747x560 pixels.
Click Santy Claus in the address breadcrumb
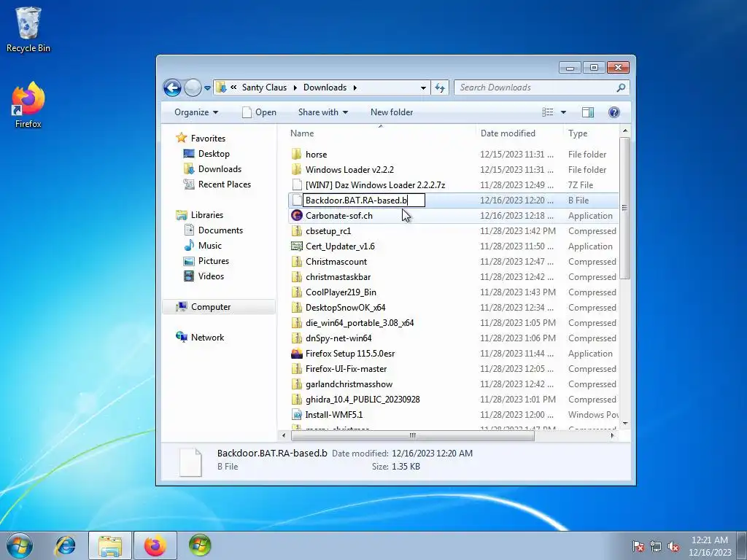(x=264, y=87)
